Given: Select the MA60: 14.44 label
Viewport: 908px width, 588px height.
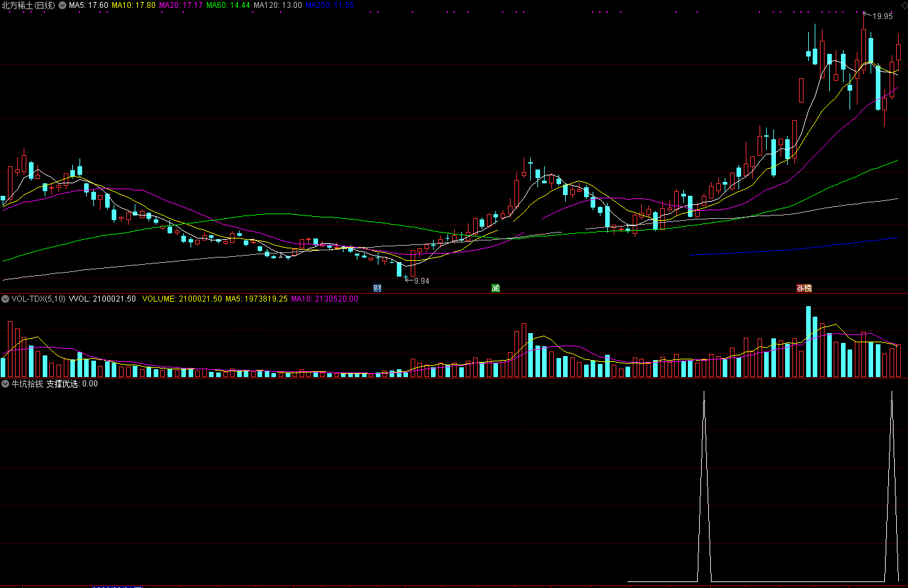Looking at the screenshot, I should coord(229,5).
